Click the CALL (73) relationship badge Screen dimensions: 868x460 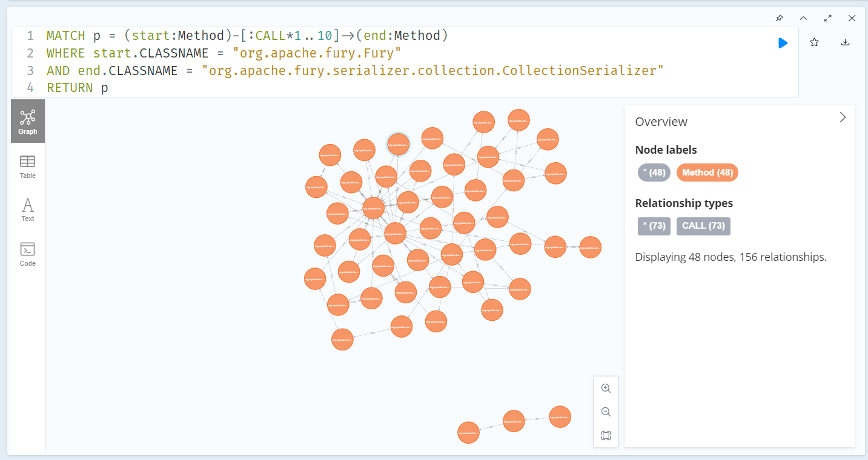pyautogui.click(x=703, y=226)
